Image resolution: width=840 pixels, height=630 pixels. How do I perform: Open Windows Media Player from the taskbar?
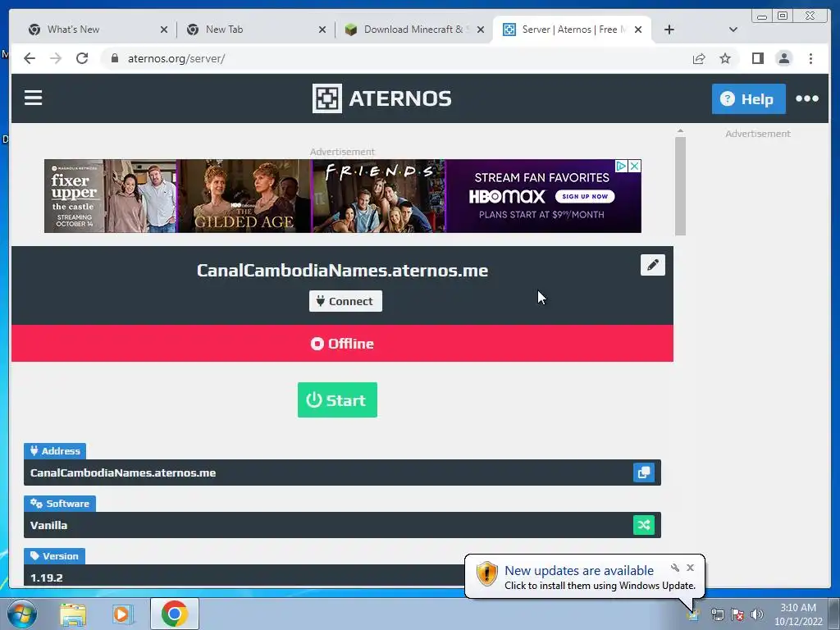tap(121, 614)
